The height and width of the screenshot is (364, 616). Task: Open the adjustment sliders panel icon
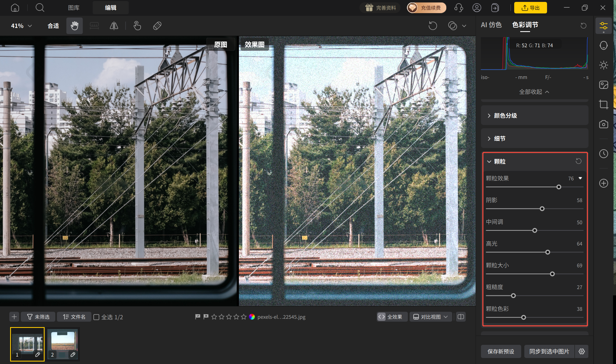click(603, 26)
